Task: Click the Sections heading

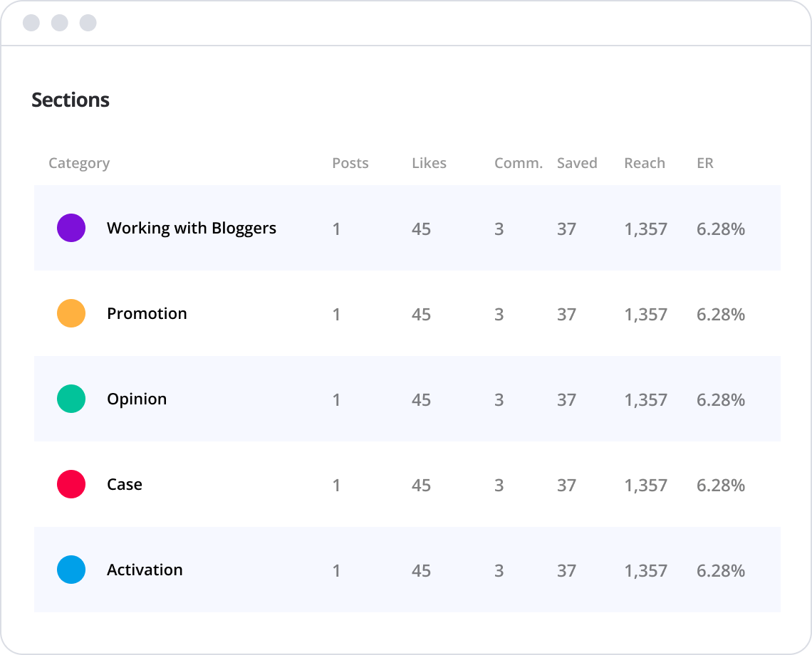Action: [x=71, y=100]
